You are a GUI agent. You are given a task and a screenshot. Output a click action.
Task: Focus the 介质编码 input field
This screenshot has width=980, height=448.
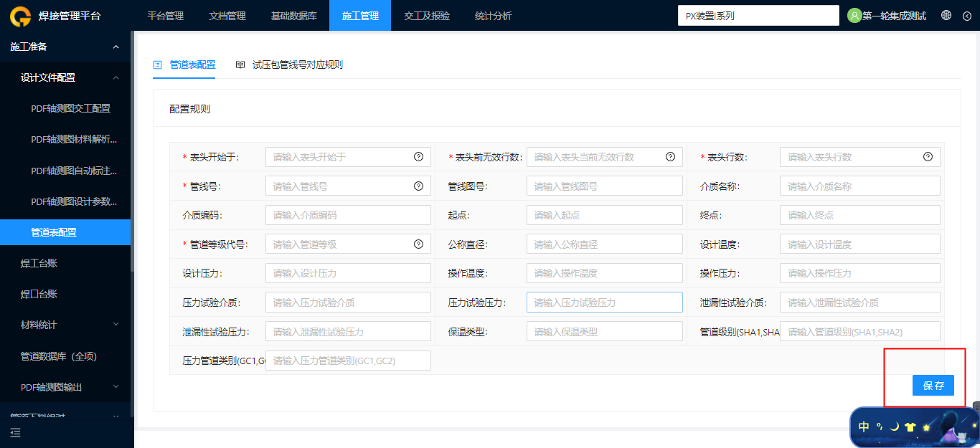pyautogui.click(x=348, y=215)
